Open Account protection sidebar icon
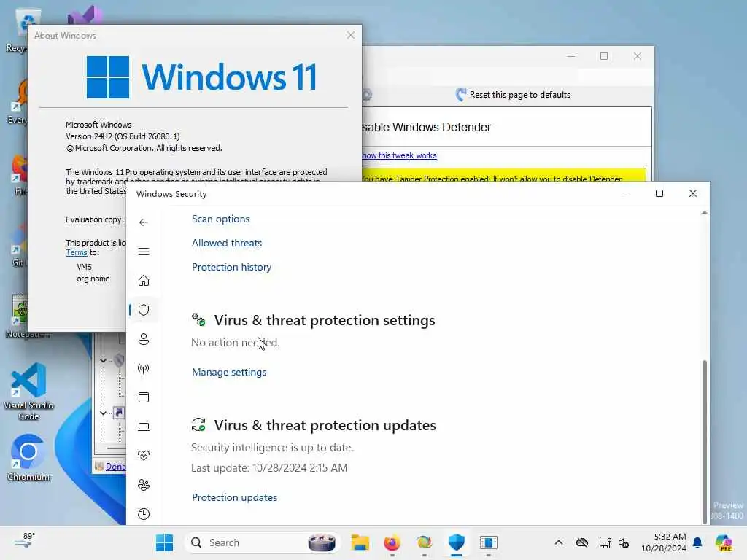 144,339
